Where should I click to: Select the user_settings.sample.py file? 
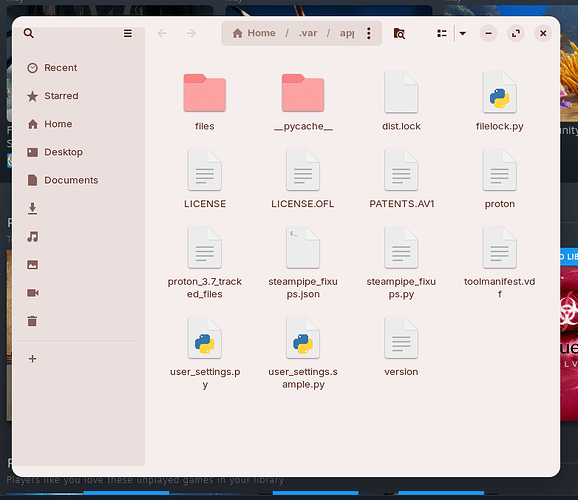pyautogui.click(x=303, y=353)
